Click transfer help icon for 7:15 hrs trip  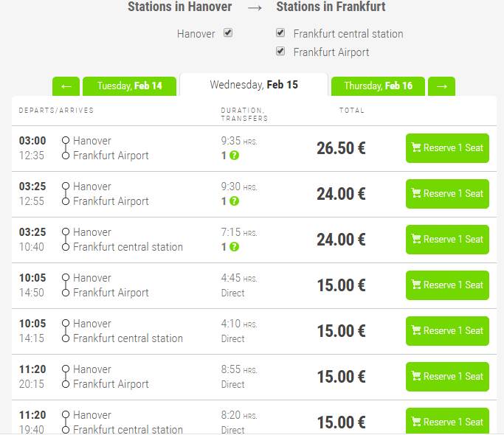pyautogui.click(x=234, y=247)
